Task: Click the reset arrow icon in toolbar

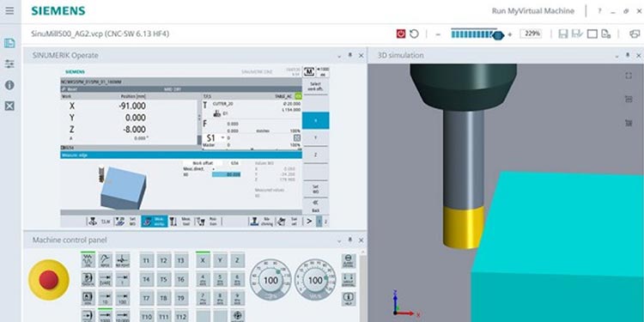Action: pyautogui.click(x=414, y=34)
